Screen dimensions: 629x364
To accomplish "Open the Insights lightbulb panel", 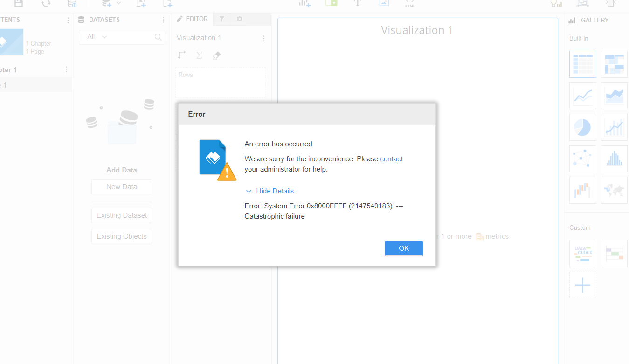I will pos(555,4).
